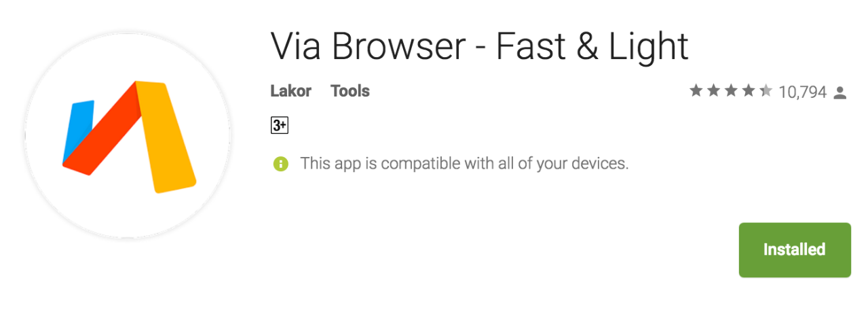Select the third rating star
868x314 pixels.
pos(731,90)
